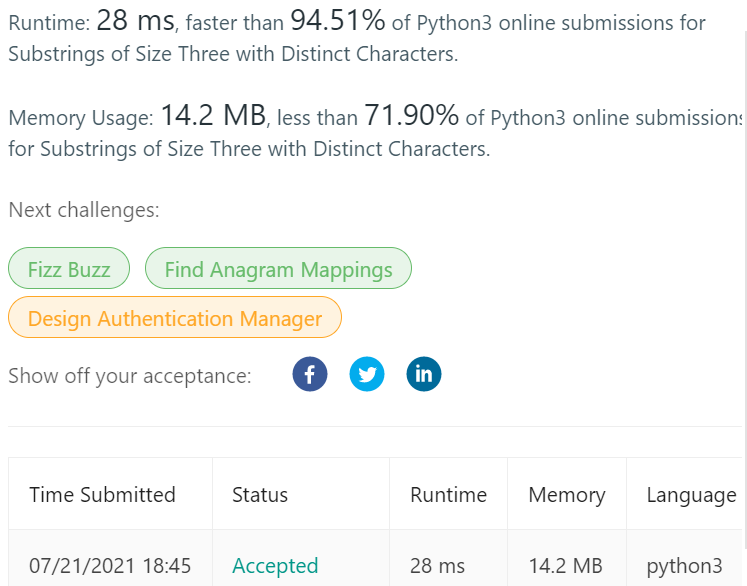
Task: Click the 71.90% memory percentile text
Action: point(411,116)
